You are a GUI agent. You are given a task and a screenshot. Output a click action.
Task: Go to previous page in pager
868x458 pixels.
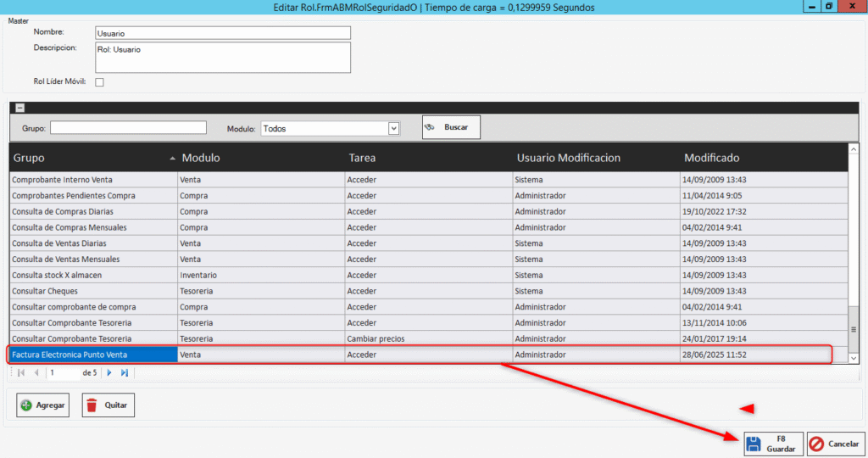(36, 372)
